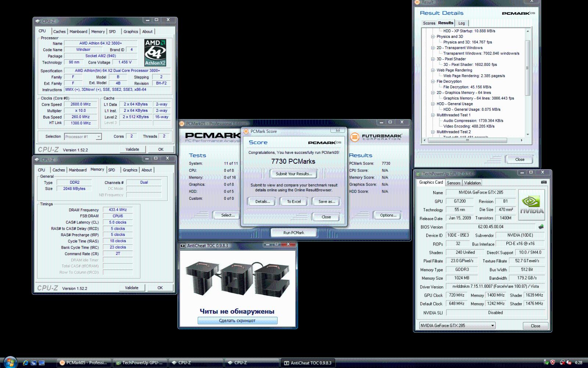The height and width of the screenshot is (368, 588).
Task: Click the Futuremark Corporation logo
Action: click(x=376, y=137)
